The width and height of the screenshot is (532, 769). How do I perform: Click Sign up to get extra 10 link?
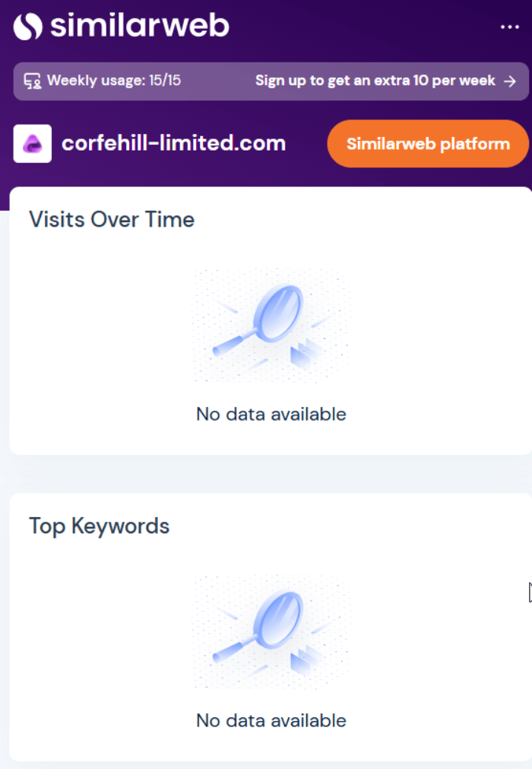point(375,81)
